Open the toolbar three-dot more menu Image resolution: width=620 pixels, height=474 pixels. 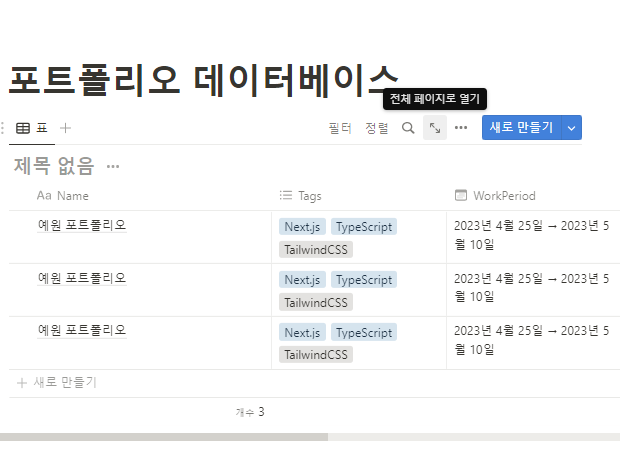(461, 128)
